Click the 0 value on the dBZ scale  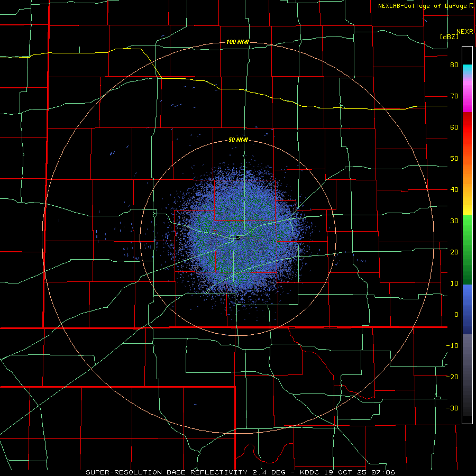[456, 315]
